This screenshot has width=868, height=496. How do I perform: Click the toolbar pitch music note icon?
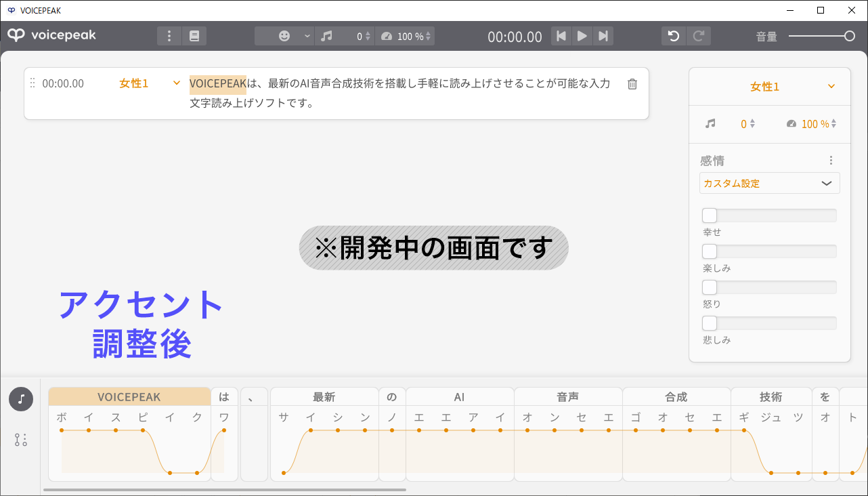[326, 36]
